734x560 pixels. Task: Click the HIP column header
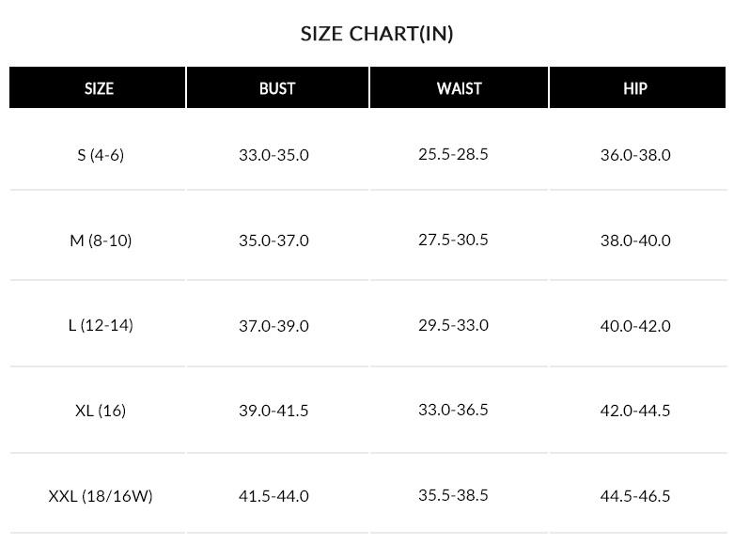tap(635, 88)
